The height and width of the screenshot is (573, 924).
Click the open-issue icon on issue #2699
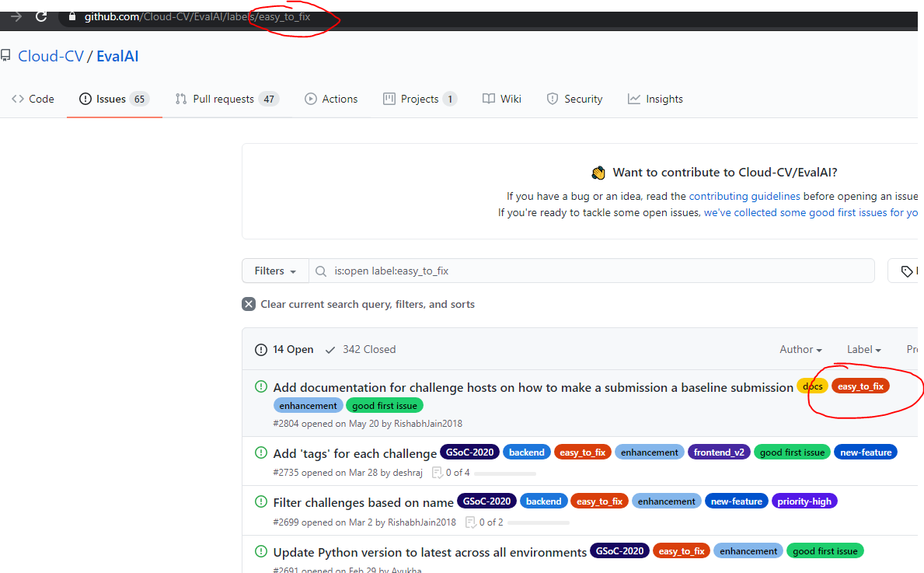261,501
